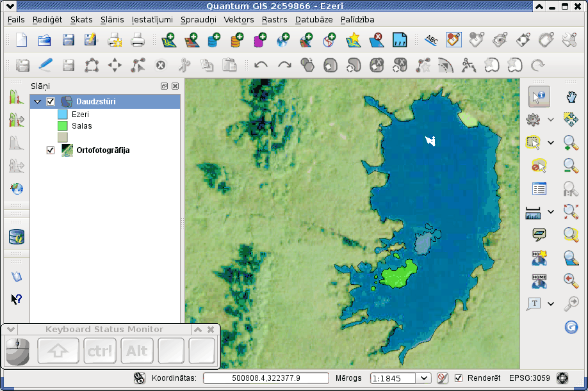Expand the measure tool dropdown arrow

coord(551,212)
